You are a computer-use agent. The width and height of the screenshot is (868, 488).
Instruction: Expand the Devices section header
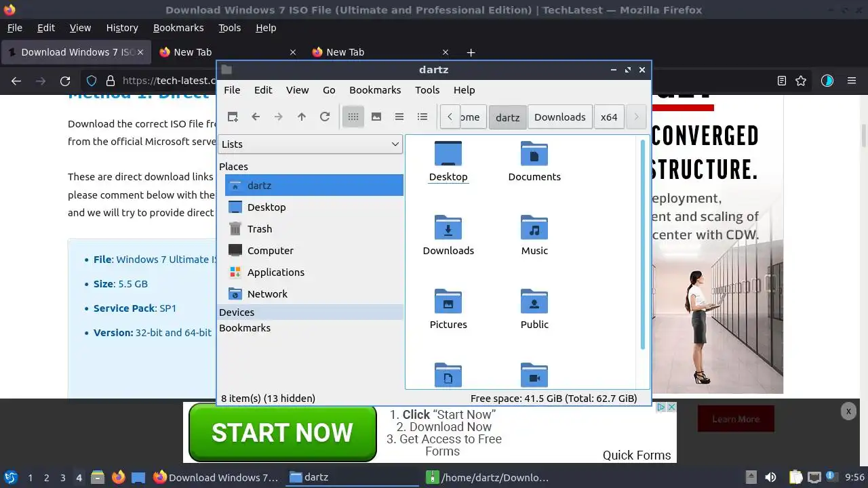pyautogui.click(x=311, y=312)
